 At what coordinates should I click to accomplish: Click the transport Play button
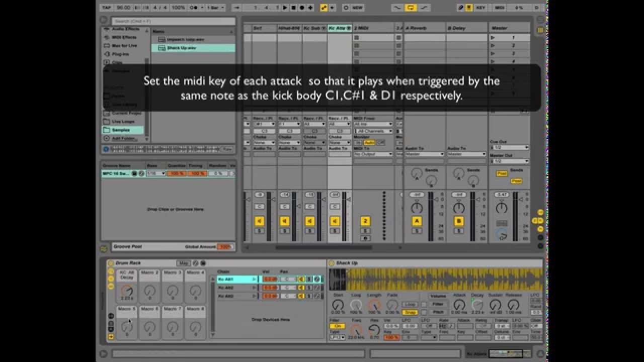(x=285, y=8)
